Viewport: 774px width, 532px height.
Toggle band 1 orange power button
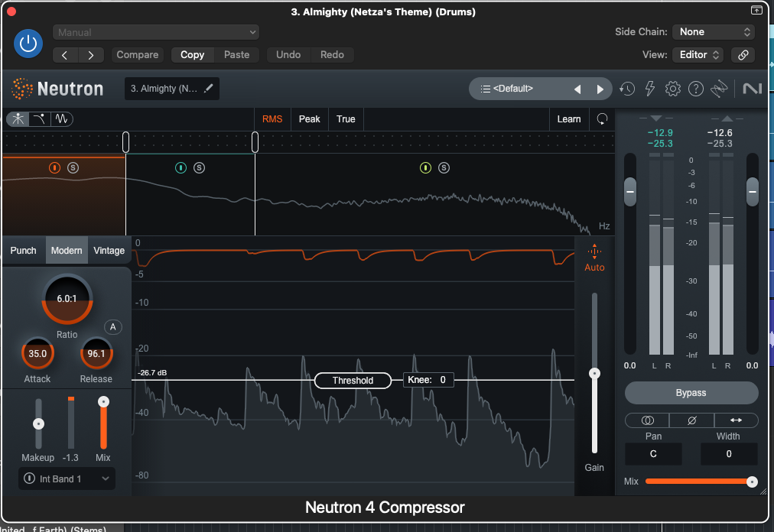(x=55, y=168)
